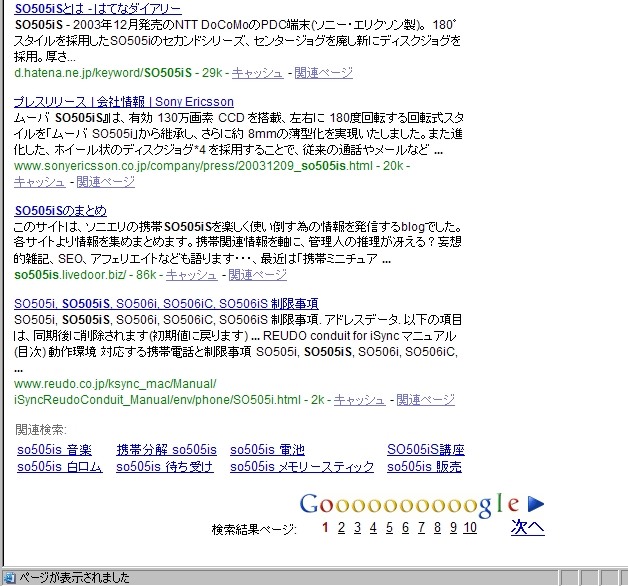The height and width of the screenshot is (586, 628).
Task: Go to results page 5
Action: click(389, 528)
